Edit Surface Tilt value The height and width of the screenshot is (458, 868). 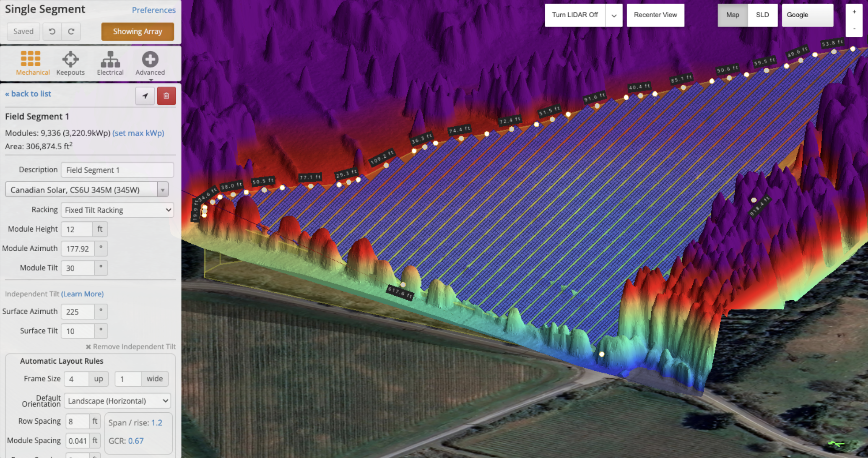click(x=78, y=331)
